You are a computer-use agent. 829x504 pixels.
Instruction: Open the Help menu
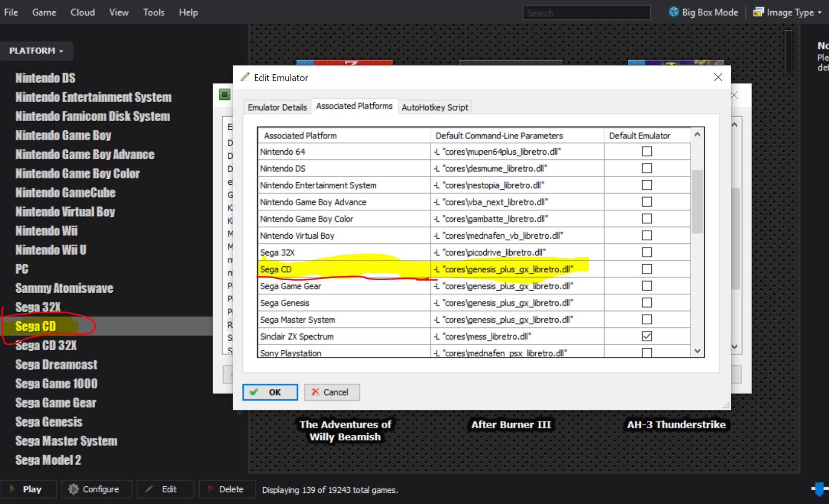[188, 12]
